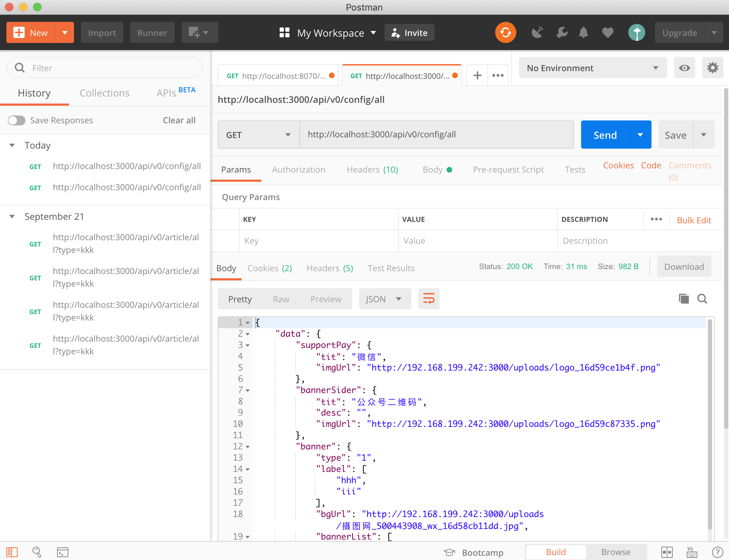This screenshot has width=729, height=560.
Task: Open the JSON format dropdown
Action: (x=385, y=299)
